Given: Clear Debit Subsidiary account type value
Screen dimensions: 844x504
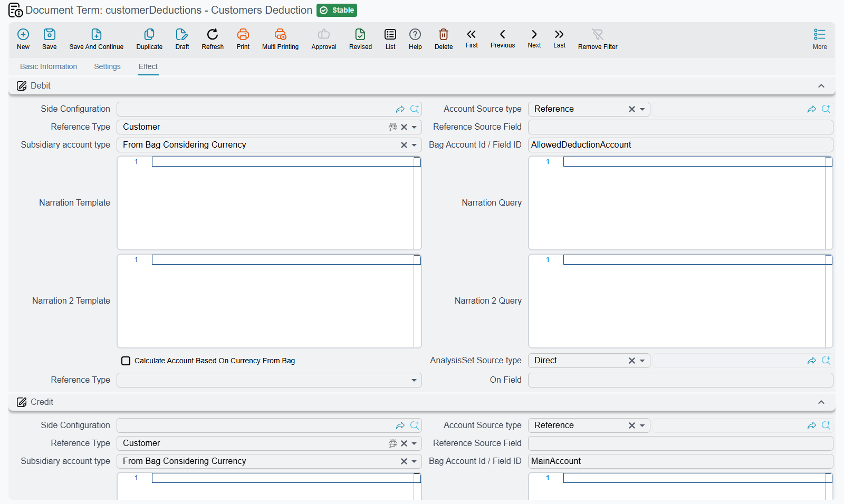Looking at the screenshot, I should coord(404,145).
